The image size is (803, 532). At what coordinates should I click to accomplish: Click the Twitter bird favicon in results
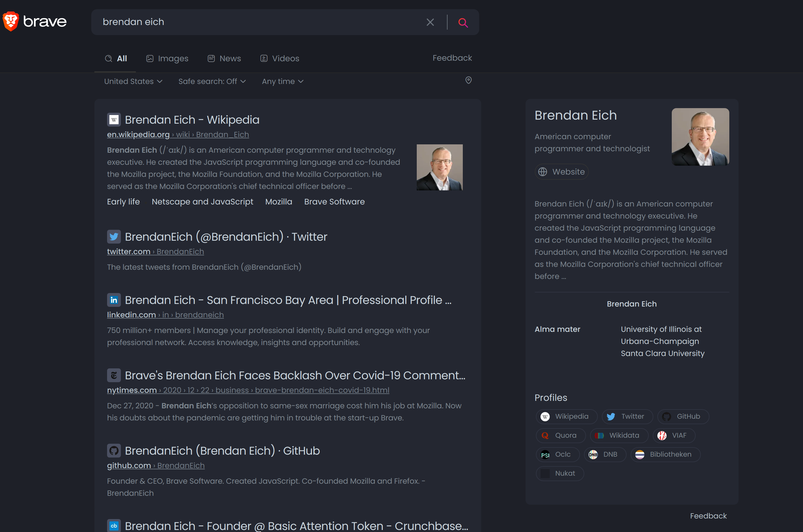coord(114,237)
